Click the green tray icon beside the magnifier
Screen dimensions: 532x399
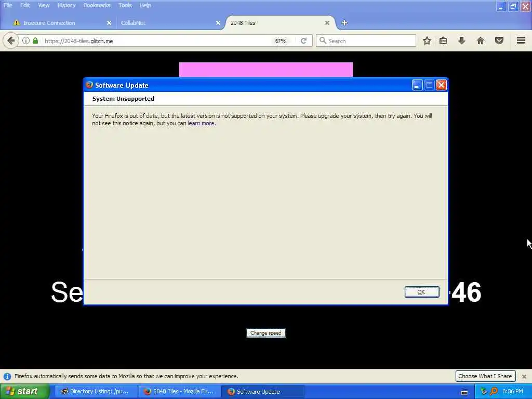(484, 391)
